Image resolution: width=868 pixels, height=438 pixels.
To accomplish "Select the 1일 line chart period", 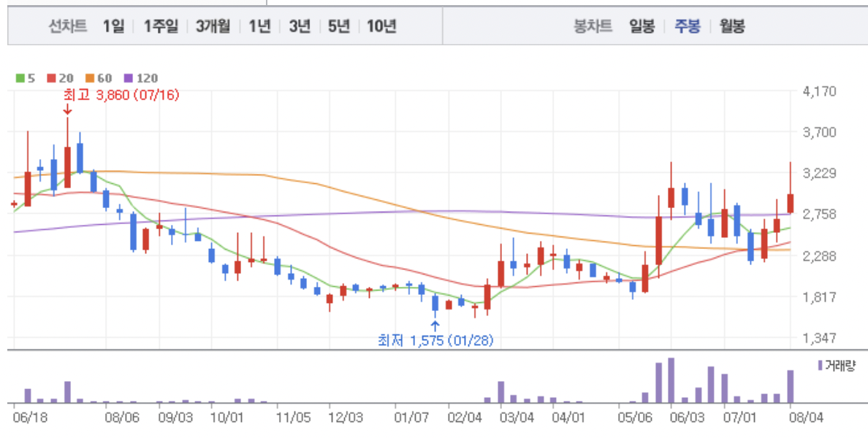I will point(113,26).
